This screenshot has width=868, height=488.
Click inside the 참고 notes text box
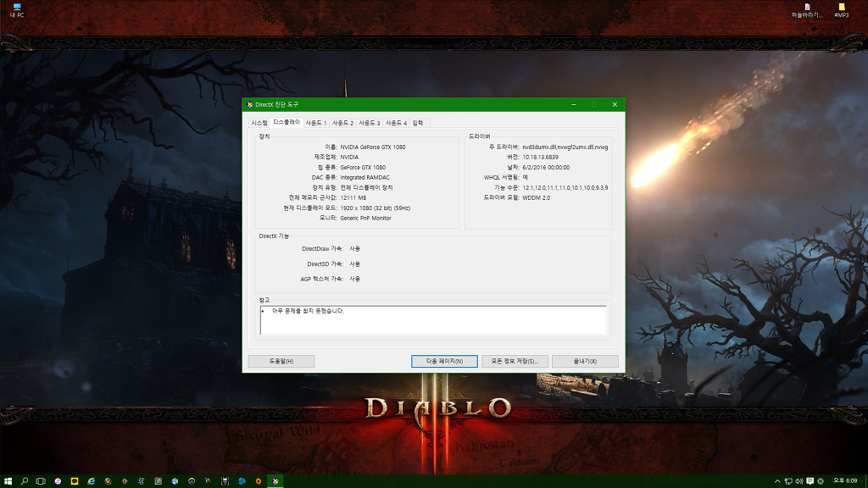433,320
